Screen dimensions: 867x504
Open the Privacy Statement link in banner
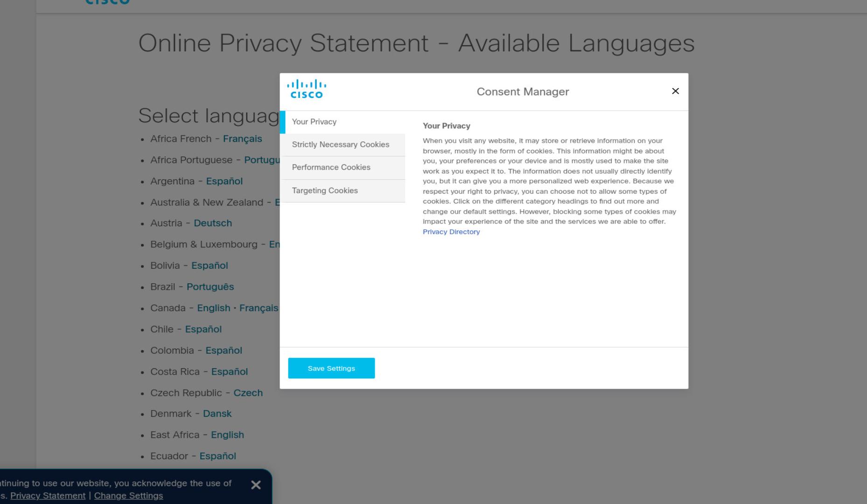(x=48, y=496)
